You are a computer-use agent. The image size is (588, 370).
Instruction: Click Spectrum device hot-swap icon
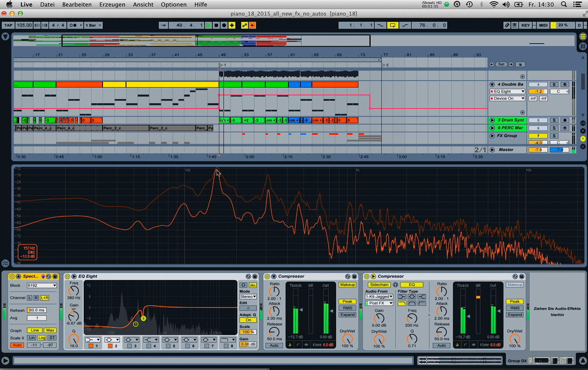[x=49, y=276]
